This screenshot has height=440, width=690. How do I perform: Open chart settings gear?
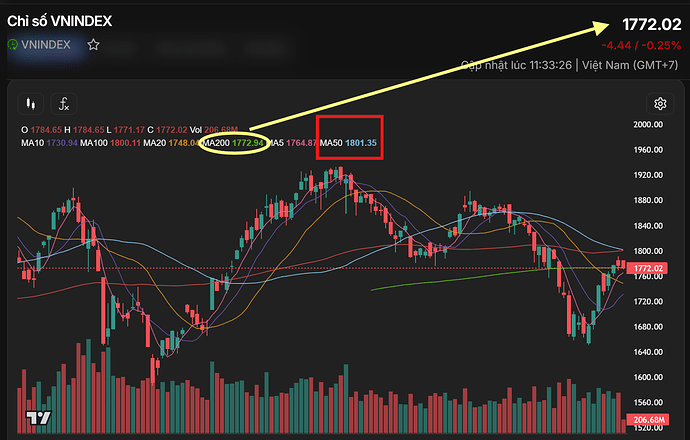coord(660,104)
